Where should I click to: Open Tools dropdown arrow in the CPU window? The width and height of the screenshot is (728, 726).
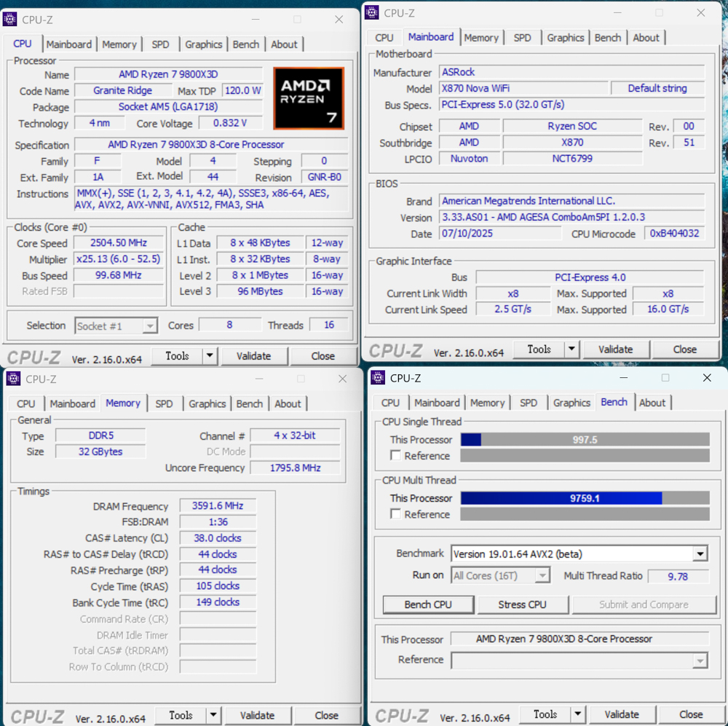pyautogui.click(x=210, y=356)
